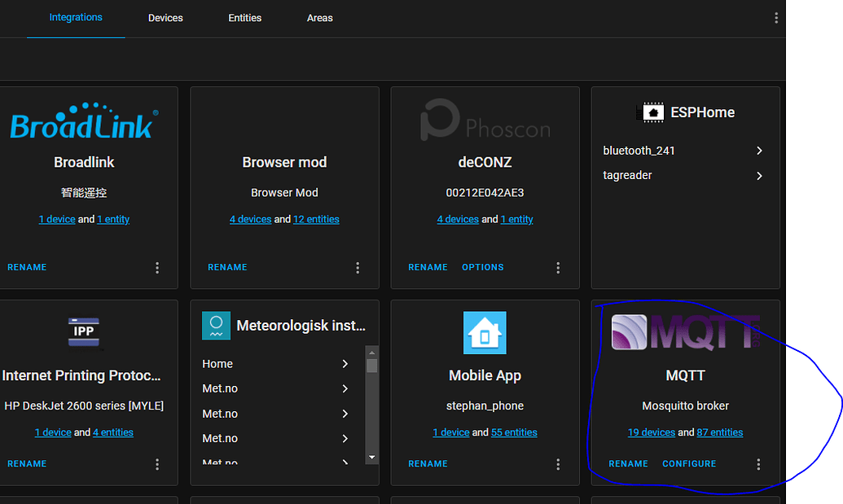
Task: Click the IPP printer icon
Action: [x=84, y=331]
